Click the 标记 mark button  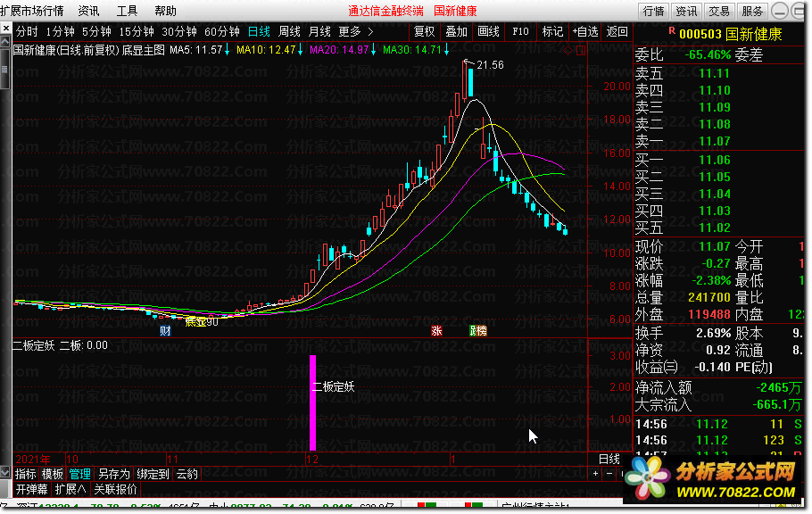click(552, 32)
